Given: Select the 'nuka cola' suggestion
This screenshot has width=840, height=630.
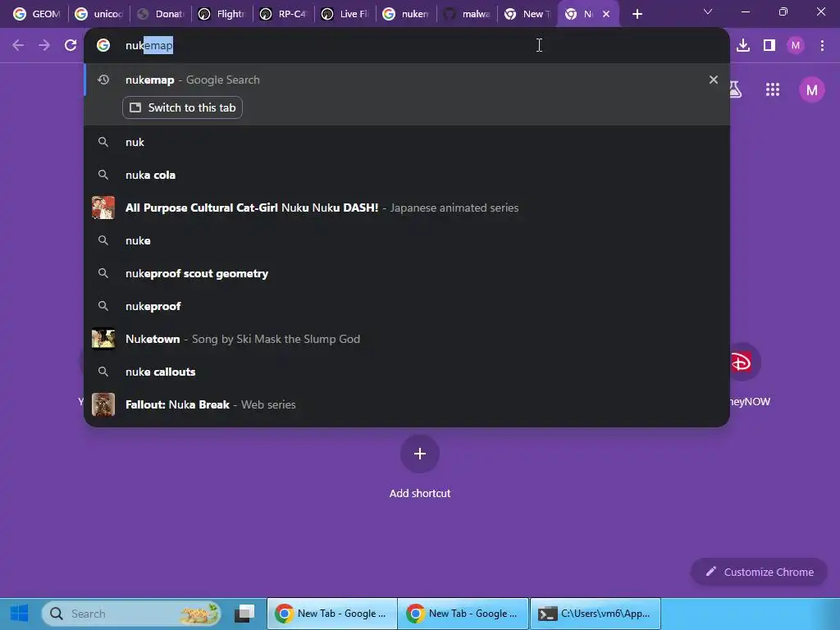Looking at the screenshot, I should tap(407, 175).
